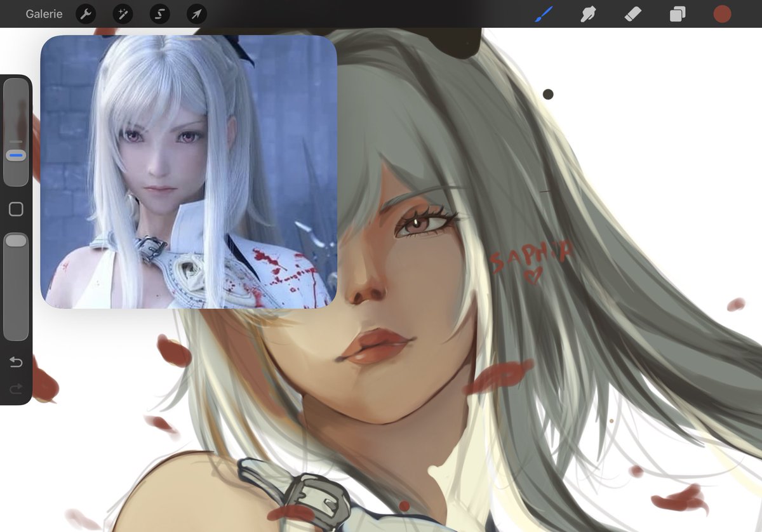Activate the Selection S tool
This screenshot has width=762, height=532.
tap(160, 14)
